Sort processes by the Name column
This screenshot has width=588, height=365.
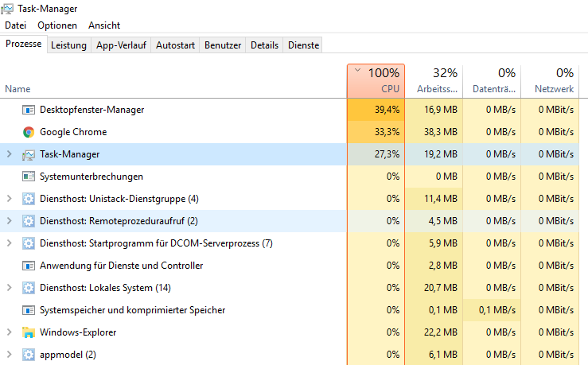point(18,89)
